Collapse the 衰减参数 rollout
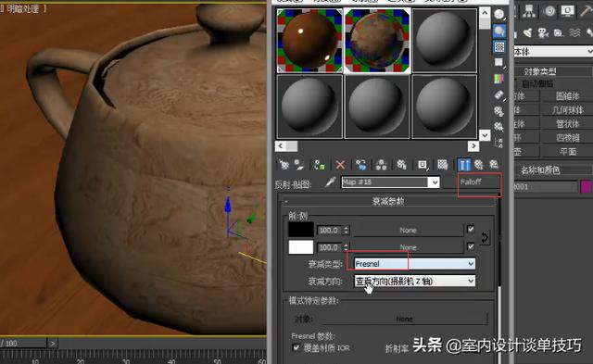This screenshot has height=364, width=593. pyautogui.click(x=388, y=201)
